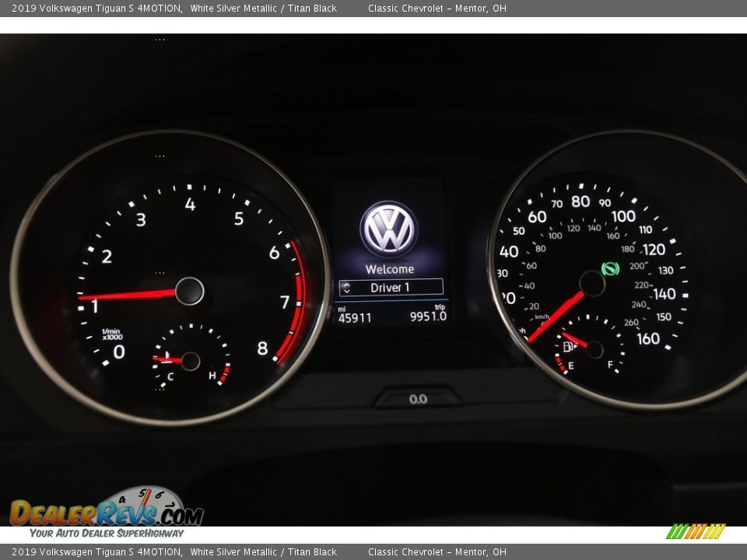This screenshot has width=747, height=560.
Task: Click the green parking brake indicator
Action: 610,268
